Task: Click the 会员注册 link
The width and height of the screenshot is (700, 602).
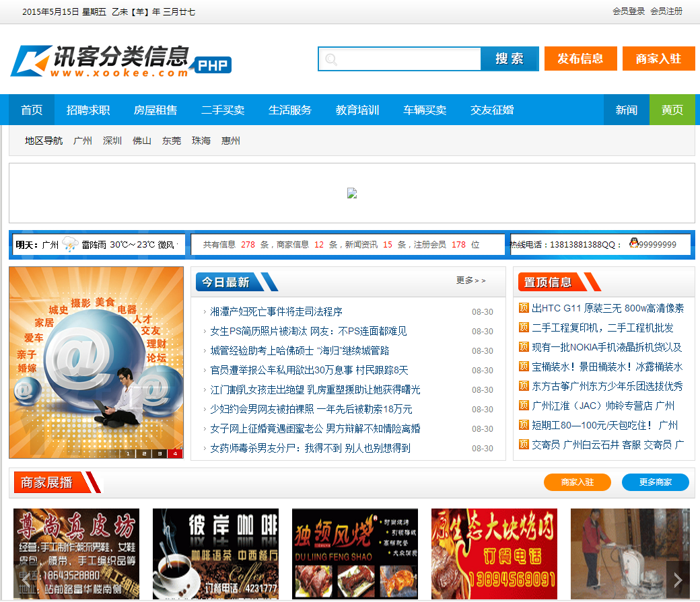Action: pyautogui.click(x=666, y=11)
